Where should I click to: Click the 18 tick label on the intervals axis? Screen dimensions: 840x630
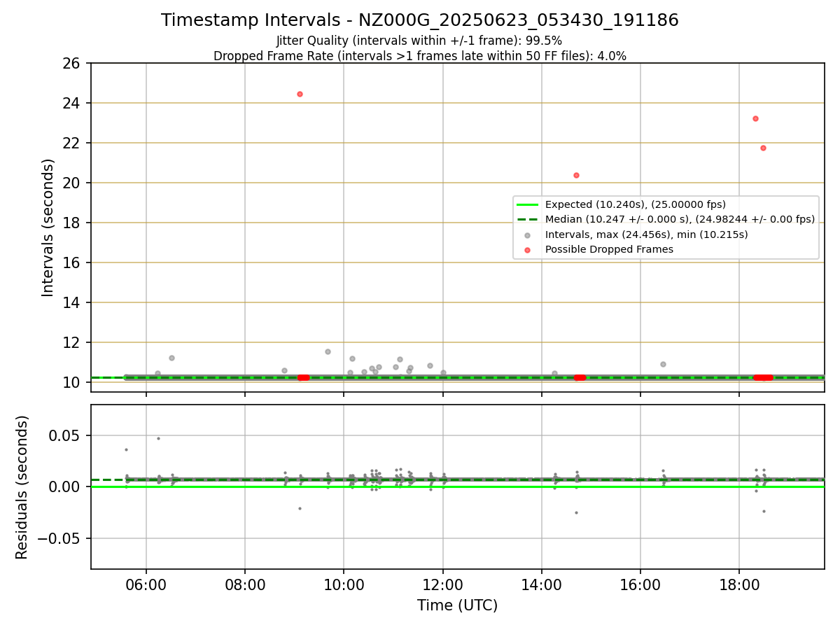click(73, 223)
